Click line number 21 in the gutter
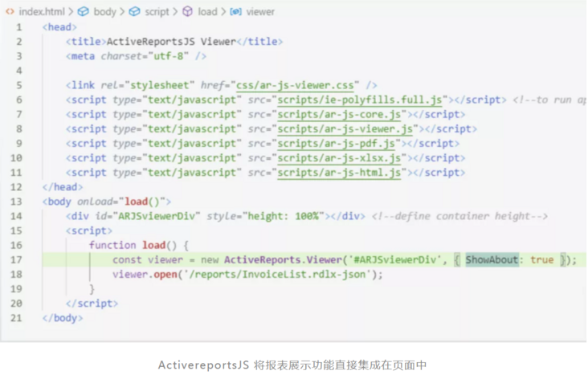The width and height of the screenshot is (588, 379). click(x=16, y=318)
